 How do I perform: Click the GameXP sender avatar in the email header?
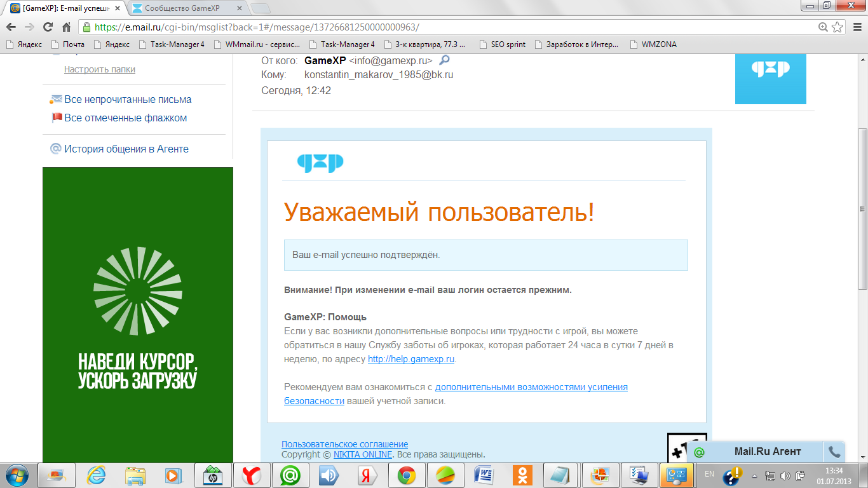pos(771,79)
